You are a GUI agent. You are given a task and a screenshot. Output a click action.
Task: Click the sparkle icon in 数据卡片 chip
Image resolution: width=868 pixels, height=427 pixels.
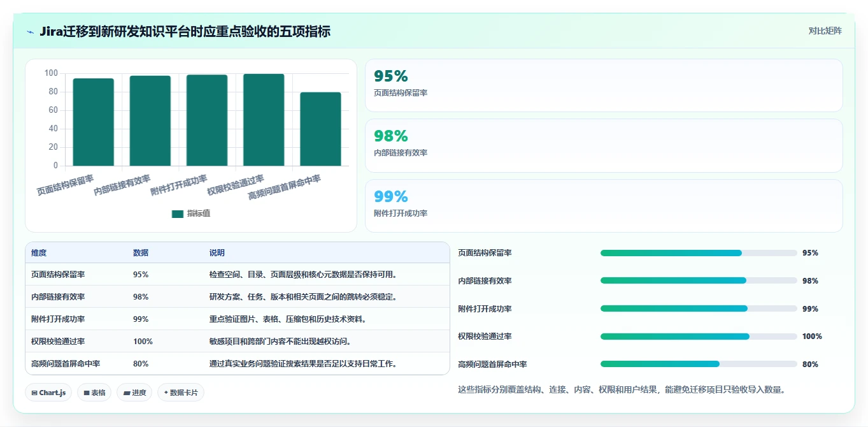166,393
